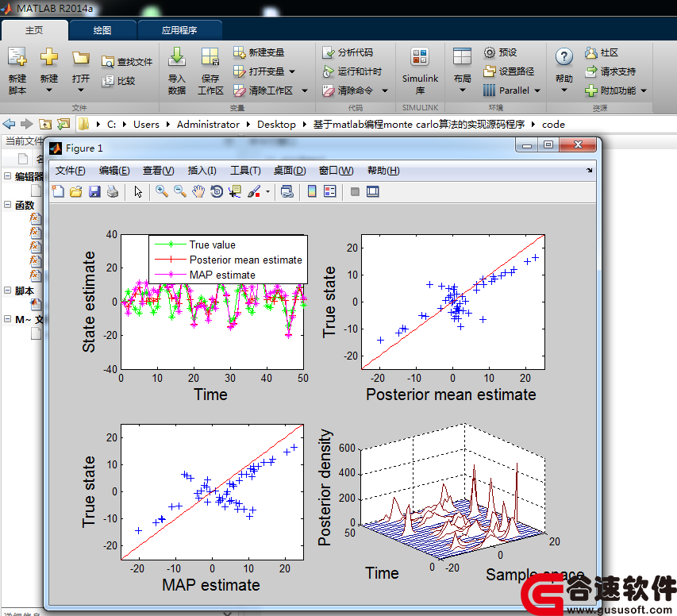This screenshot has height=616, width=677.
Task: Toggle Insert Colorbar in figure toolbar
Action: pyautogui.click(x=312, y=191)
